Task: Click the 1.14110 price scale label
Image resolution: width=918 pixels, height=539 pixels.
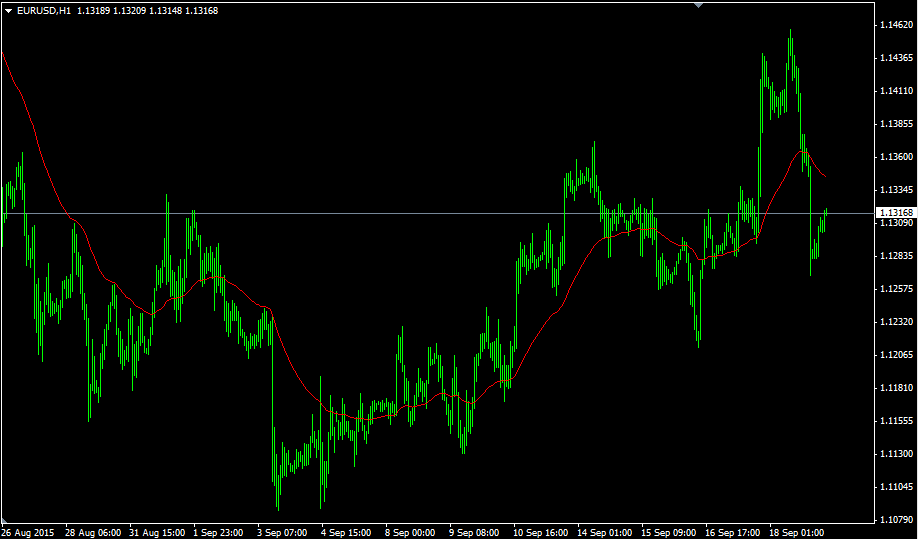Action: (x=896, y=91)
